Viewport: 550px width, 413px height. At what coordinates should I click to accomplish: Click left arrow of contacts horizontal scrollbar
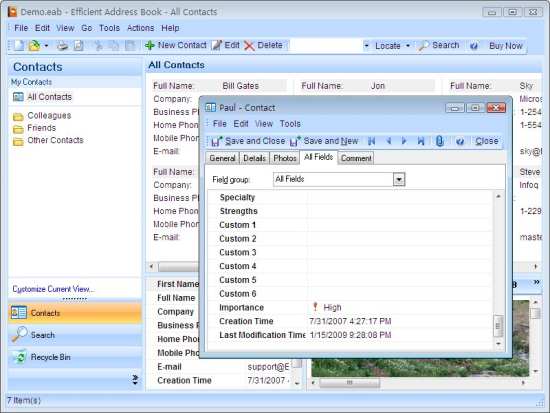click(x=151, y=267)
